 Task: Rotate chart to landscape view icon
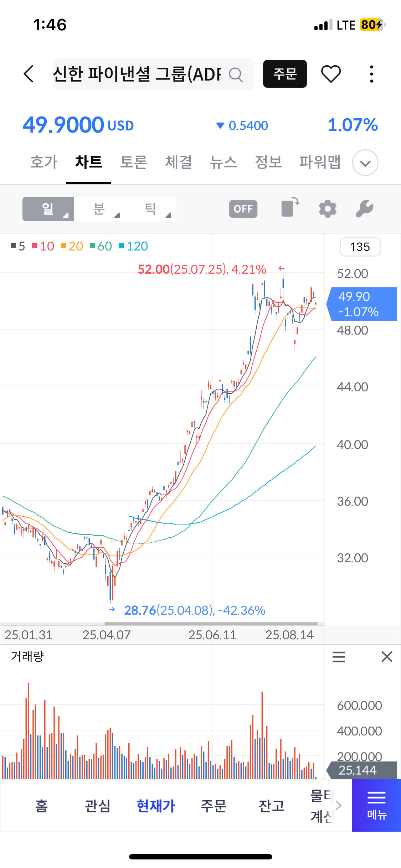click(x=290, y=208)
